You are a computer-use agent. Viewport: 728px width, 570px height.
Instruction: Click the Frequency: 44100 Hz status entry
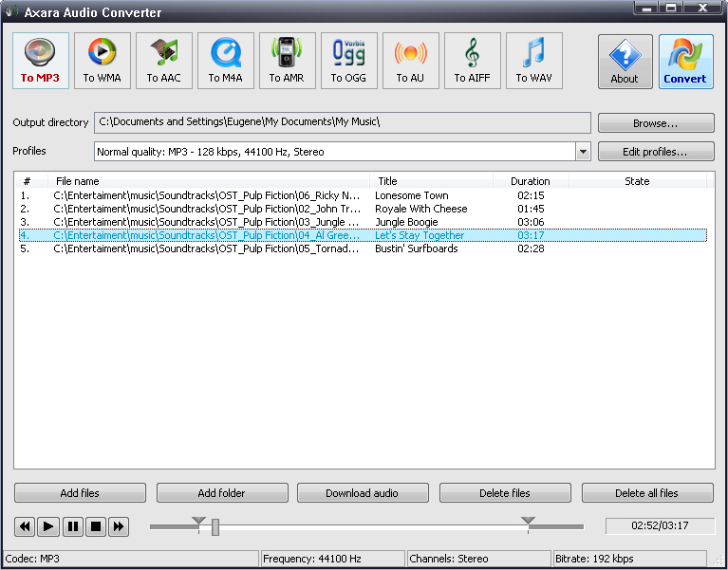pyautogui.click(x=333, y=559)
